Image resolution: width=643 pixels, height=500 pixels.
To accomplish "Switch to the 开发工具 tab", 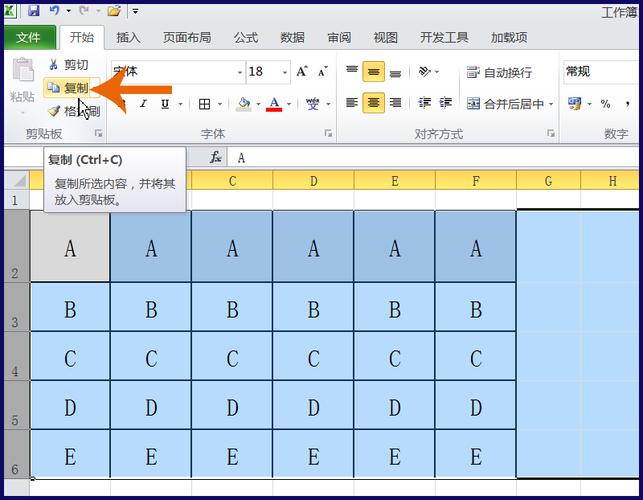I will coord(444,38).
